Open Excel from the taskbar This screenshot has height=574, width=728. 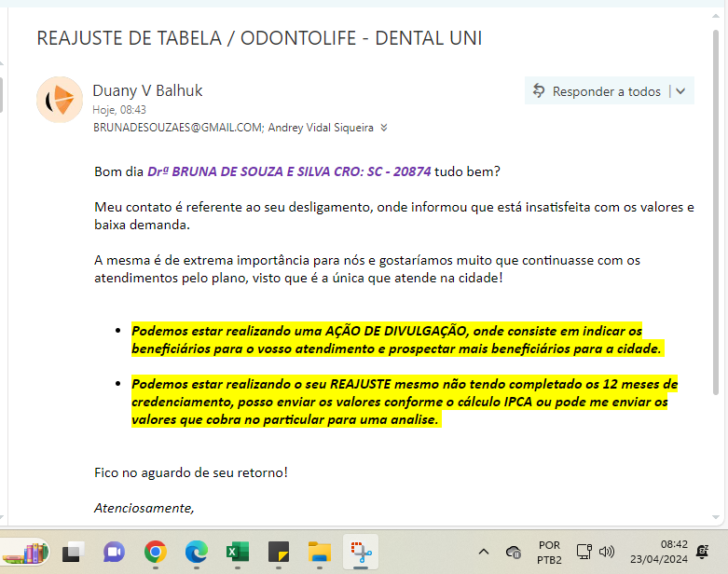point(238,553)
